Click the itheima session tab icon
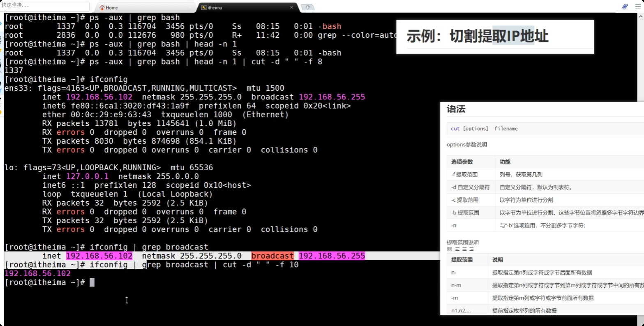 [x=204, y=7]
